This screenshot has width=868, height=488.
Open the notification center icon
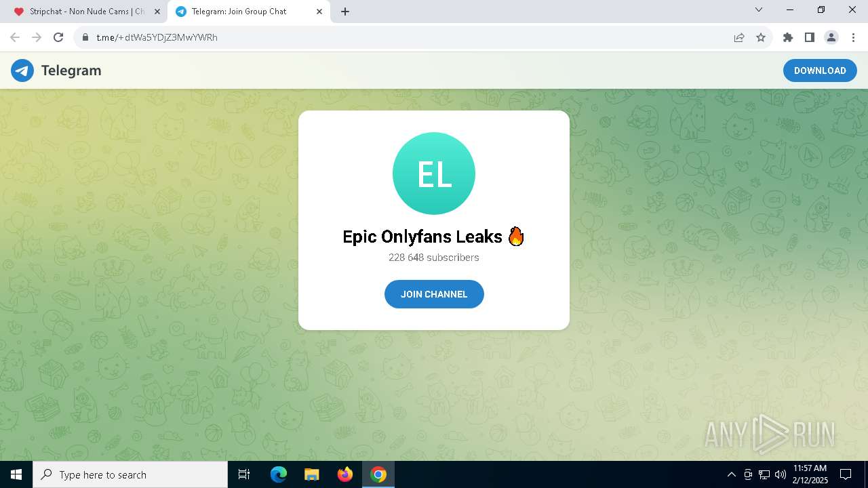click(x=846, y=474)
